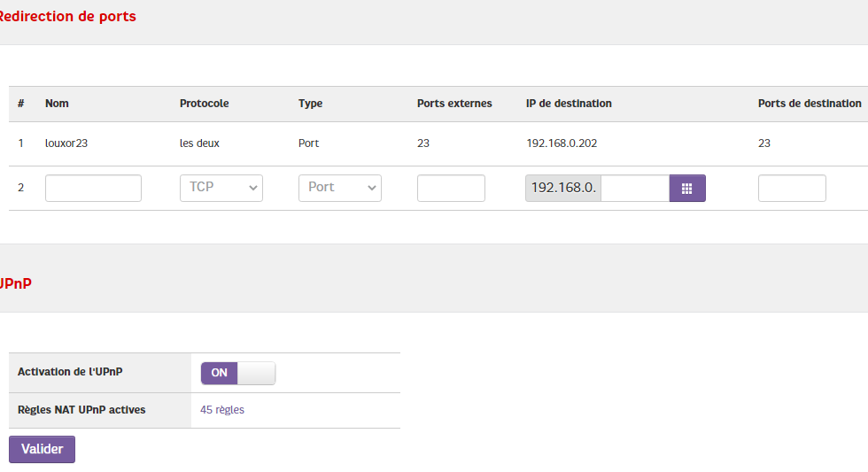The height and width of the screenshot is (472, 868).
Task: Click the Ports de destination column header
Action: coord(810,104)
